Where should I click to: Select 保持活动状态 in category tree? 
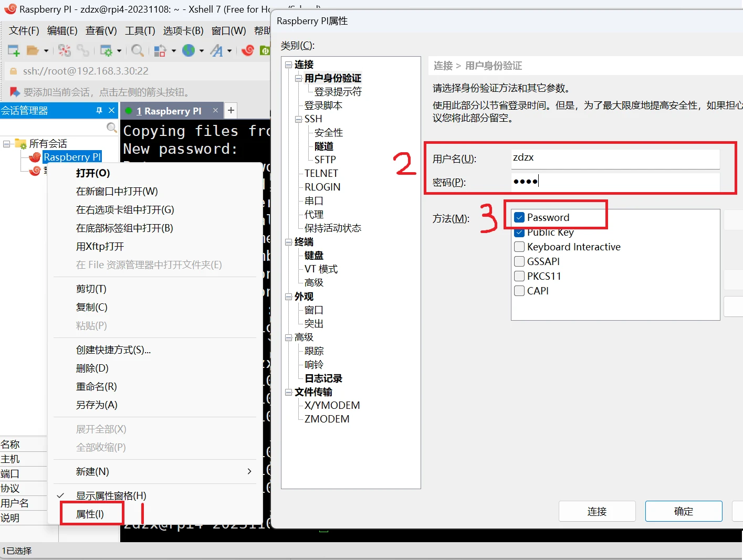[332, 228]
